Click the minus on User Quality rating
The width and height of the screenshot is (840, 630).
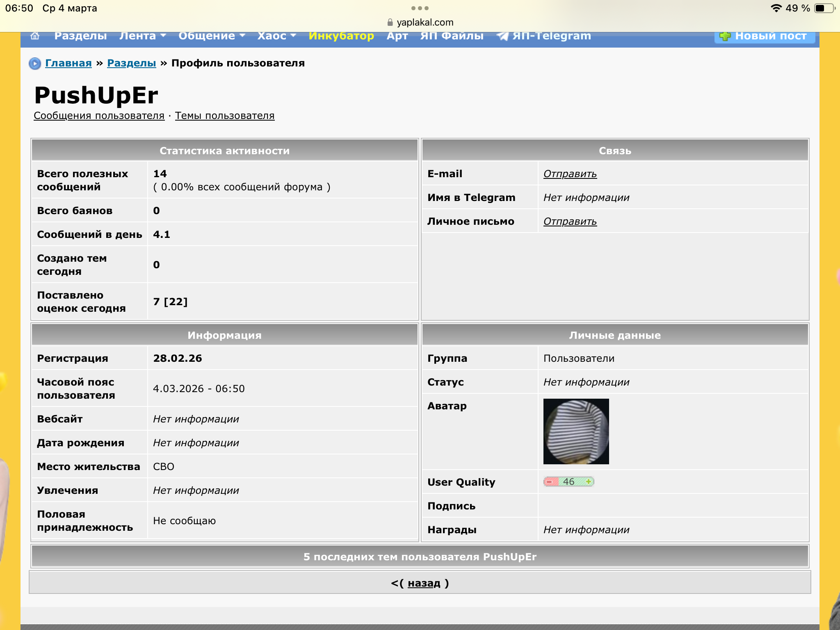(x=550, y=482)
